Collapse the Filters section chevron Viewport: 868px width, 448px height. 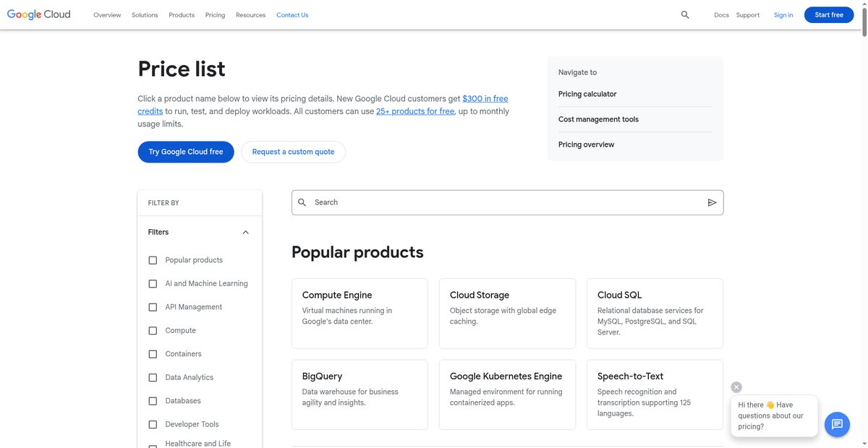coord(245,232)
